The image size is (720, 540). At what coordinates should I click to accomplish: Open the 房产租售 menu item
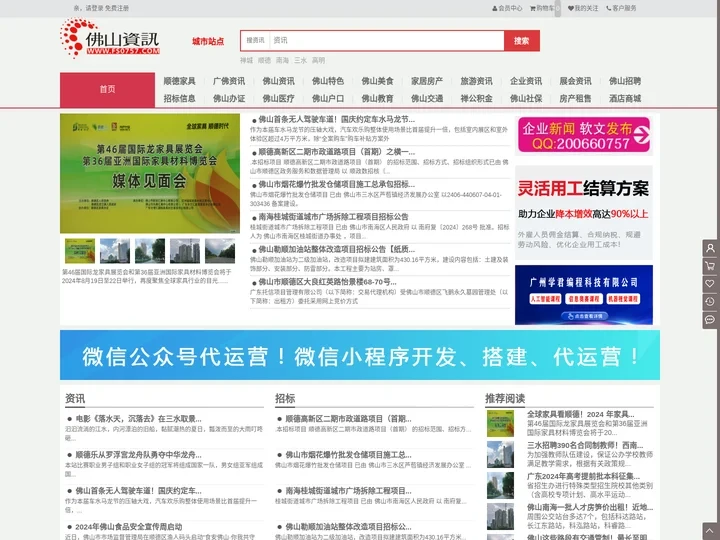tap(575, 98)
